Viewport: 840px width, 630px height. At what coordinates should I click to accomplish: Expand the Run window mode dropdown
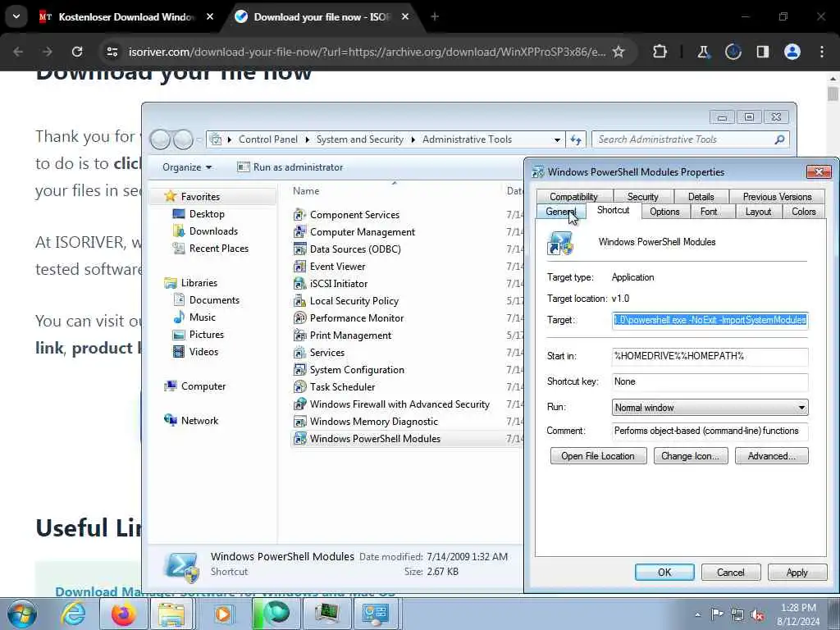[x=801, y=408]
